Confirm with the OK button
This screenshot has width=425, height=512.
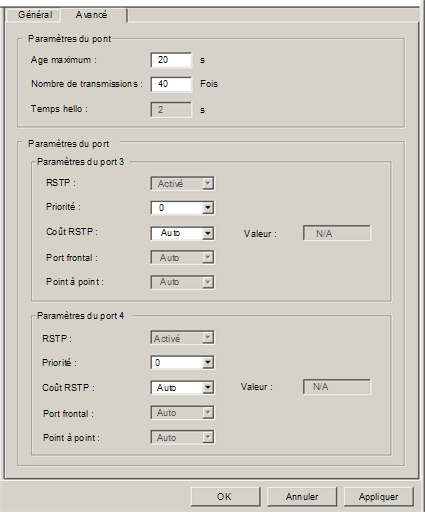[x=225, y=497]
